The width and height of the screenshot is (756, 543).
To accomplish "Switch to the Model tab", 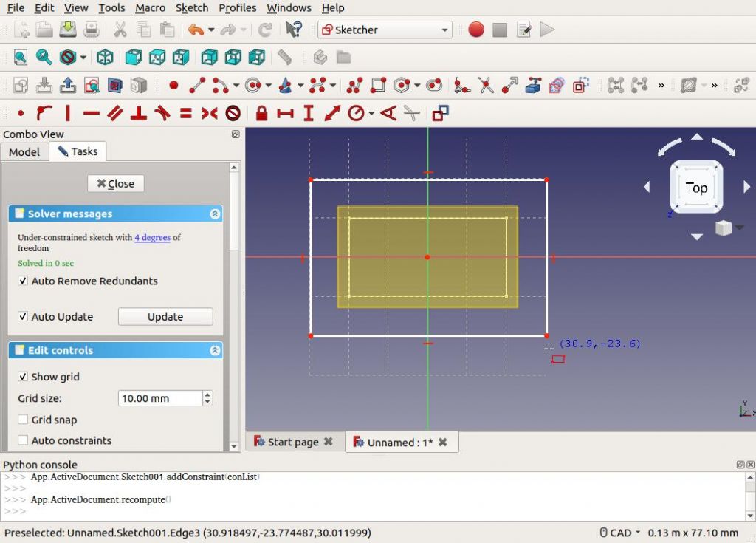I will [24, 152].
